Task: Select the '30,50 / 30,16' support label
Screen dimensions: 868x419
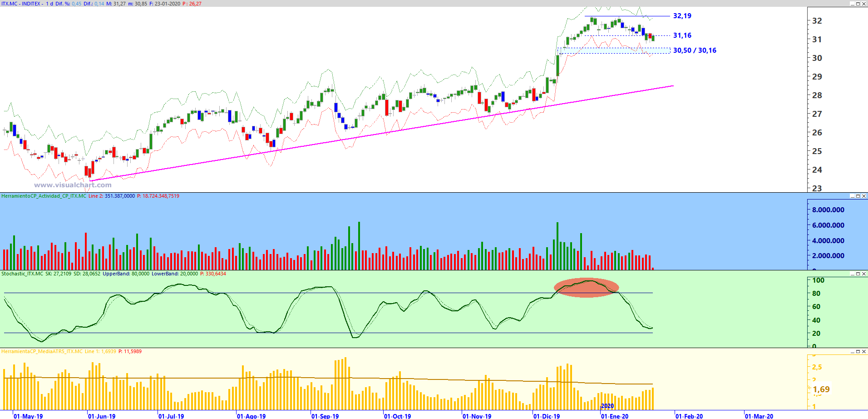Action: [695, 50]
